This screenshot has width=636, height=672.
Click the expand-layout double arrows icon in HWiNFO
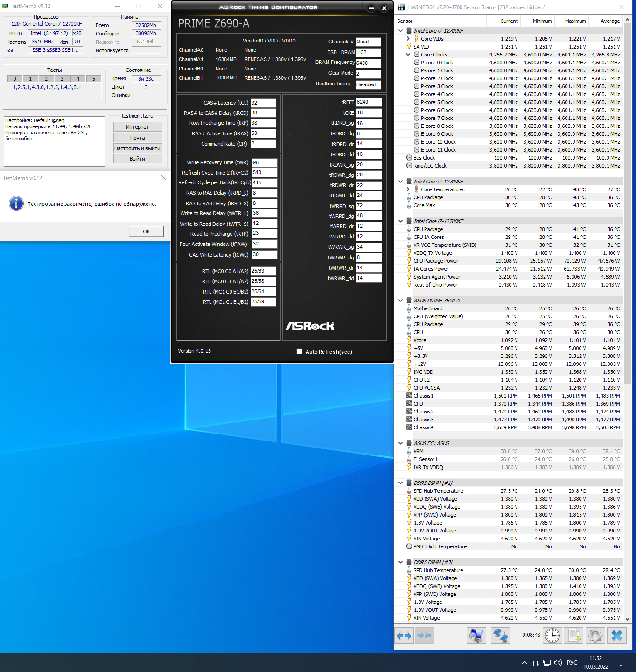(404, 636)
